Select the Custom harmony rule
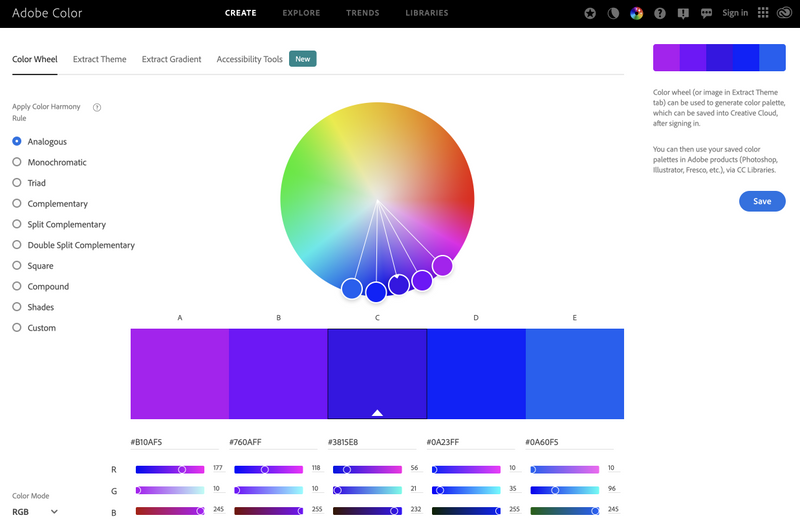 tap(34, 328)
